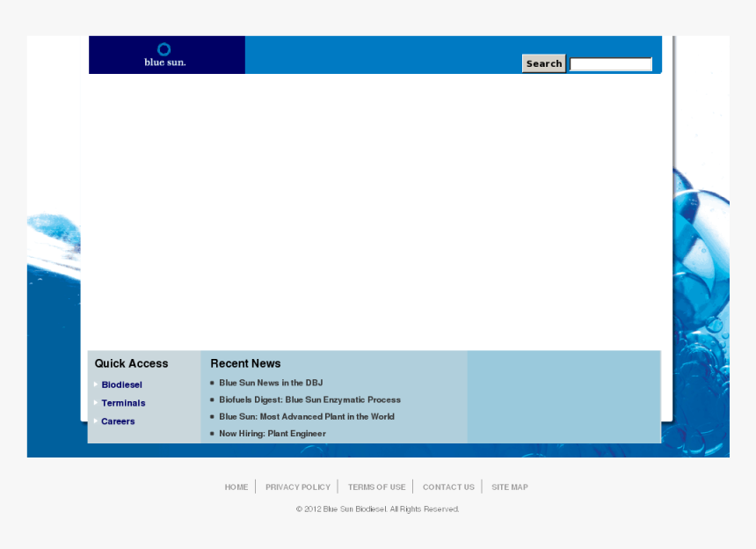756x549 pixels.
Task: Click the arrow marker beside Terminals
Action: pyautogui.click(x=97, y=403)
